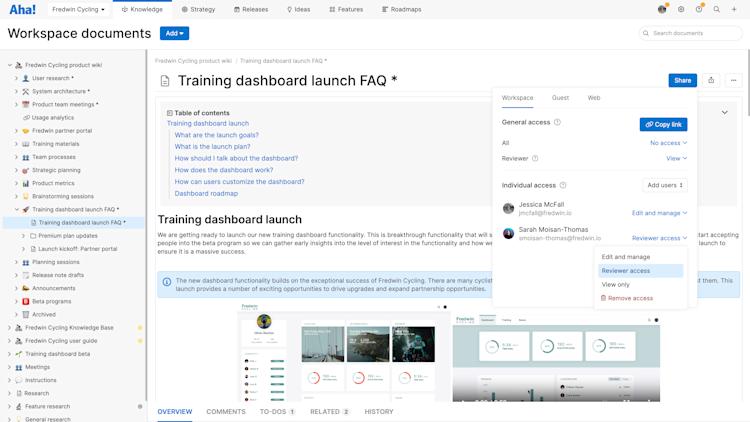
Task: Click the System architecture tools icon
Action: 26,91
